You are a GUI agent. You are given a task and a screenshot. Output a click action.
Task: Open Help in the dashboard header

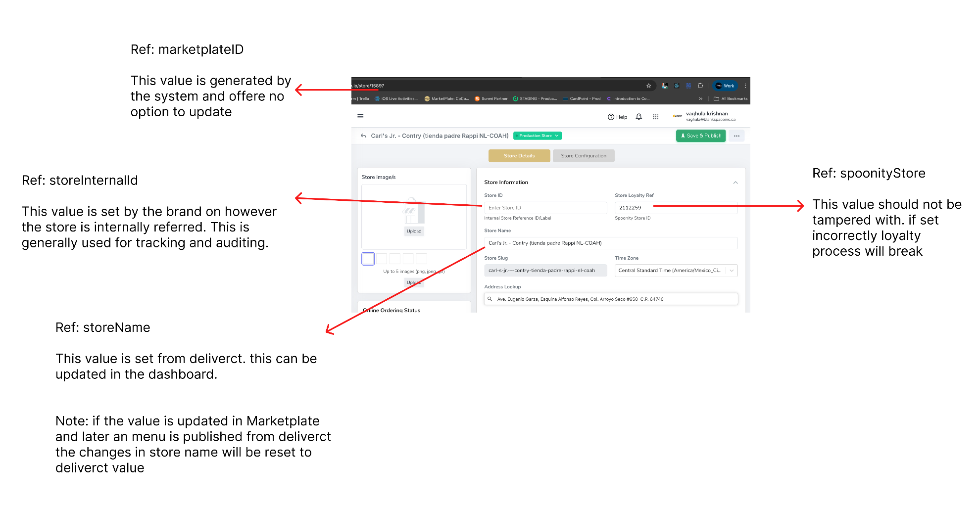617,117
